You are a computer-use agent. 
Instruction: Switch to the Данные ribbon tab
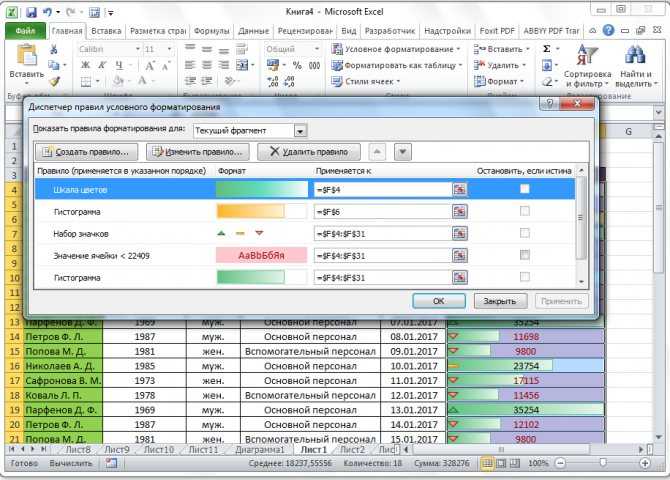(253, 31)
